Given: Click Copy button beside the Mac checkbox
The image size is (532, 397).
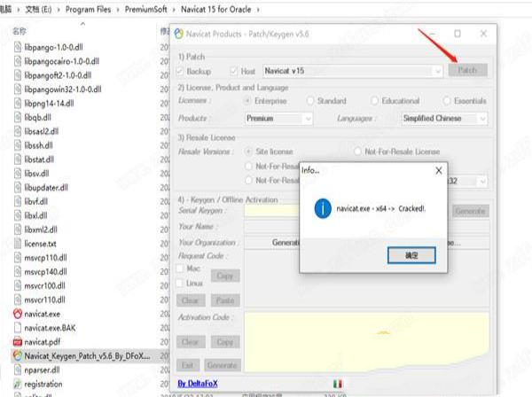Looking at the screenshot, I should [225, 276].
